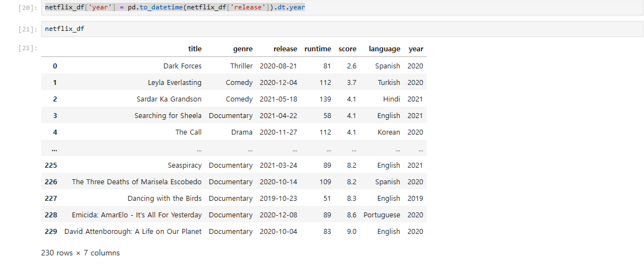Click score value 9.0

pos(352,231)
